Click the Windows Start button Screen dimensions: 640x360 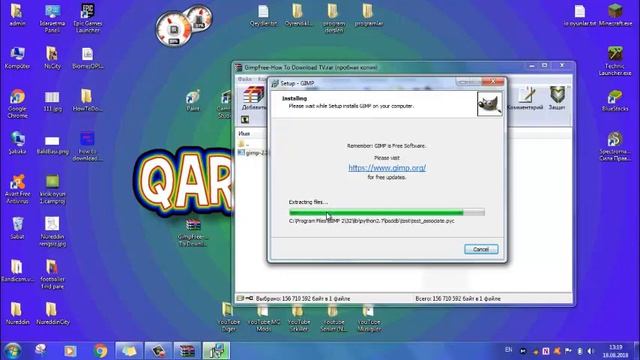(12, 351)
